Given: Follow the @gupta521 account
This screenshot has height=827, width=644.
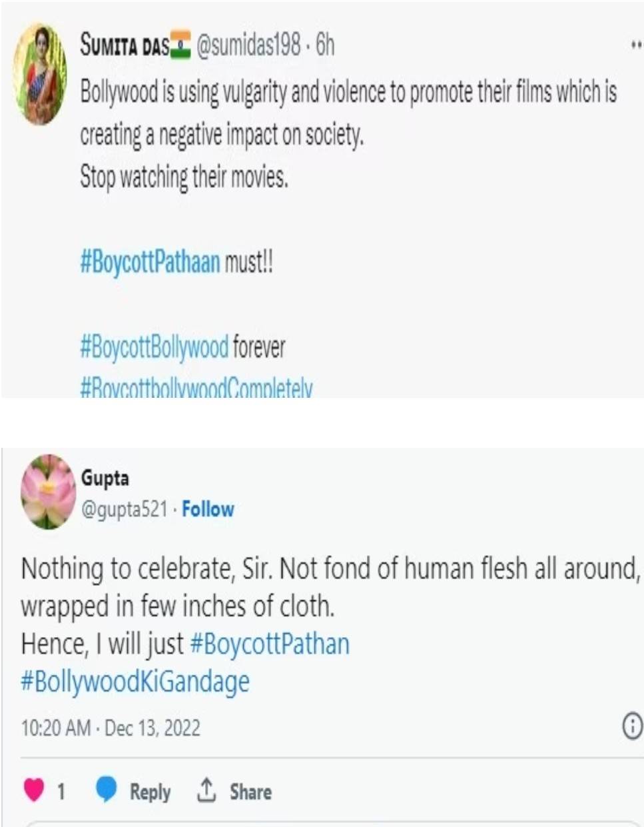Looking at the screenshot, I should 208,509.
